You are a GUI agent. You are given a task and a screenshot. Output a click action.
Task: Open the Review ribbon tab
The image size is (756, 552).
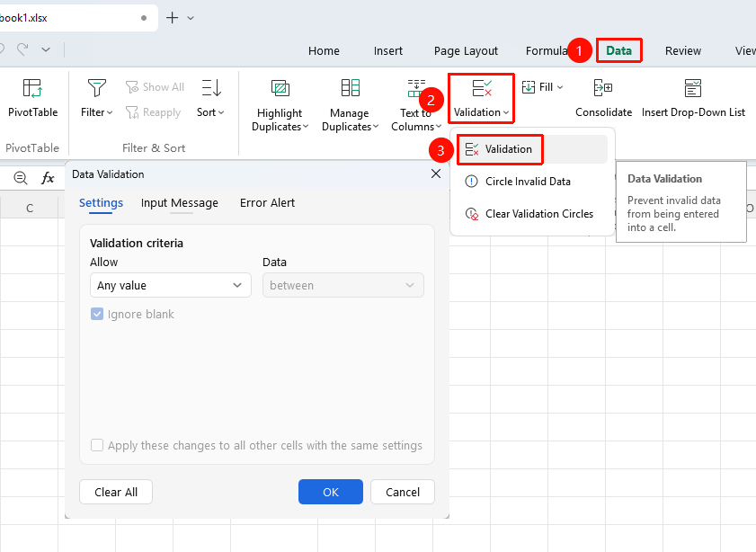[683, 50]
